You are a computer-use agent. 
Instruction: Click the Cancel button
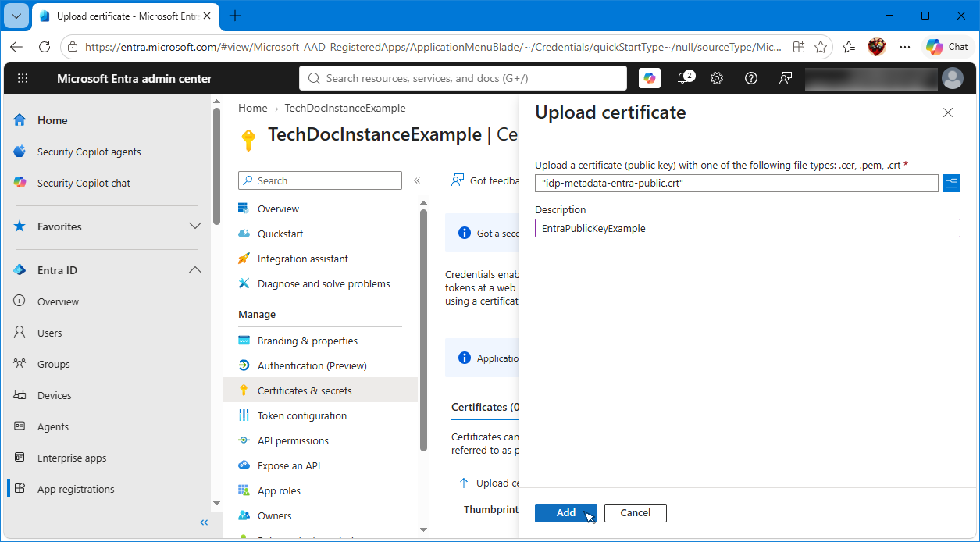(x=635, y=512)
